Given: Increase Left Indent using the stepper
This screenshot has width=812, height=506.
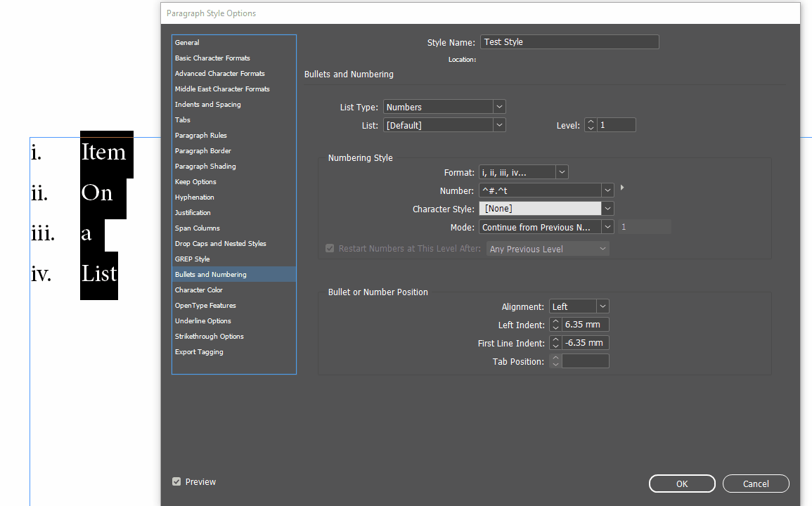Looking at the screenshot, I should click(x=555, y=320).
